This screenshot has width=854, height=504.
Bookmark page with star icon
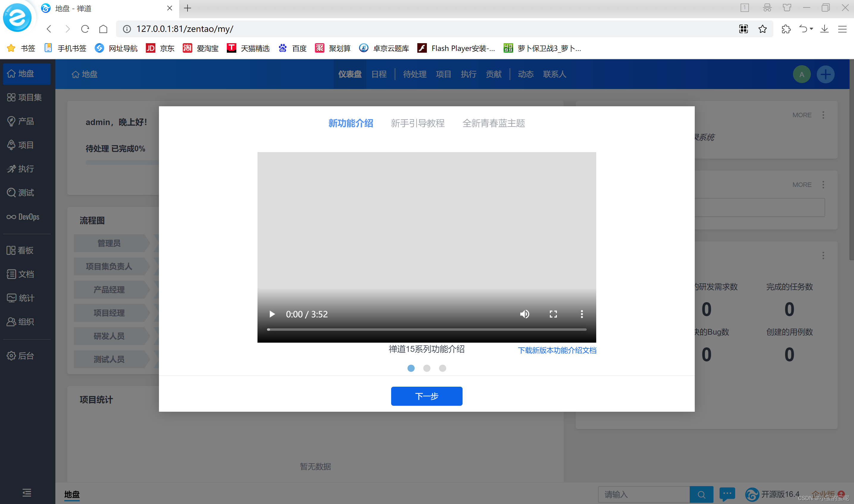tap(762, 29)
